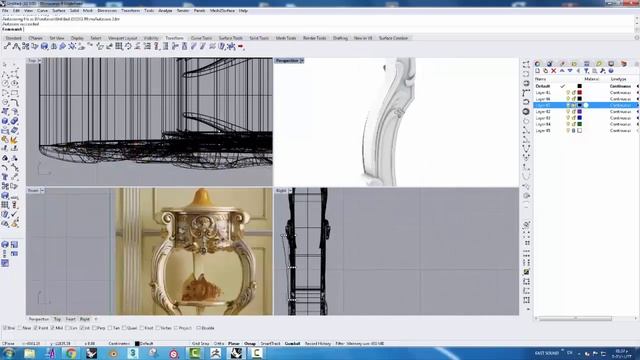Screen dimensions: 640x360
Task: Open the layer filter funnel icon
Action: click(x=587, y=71)
